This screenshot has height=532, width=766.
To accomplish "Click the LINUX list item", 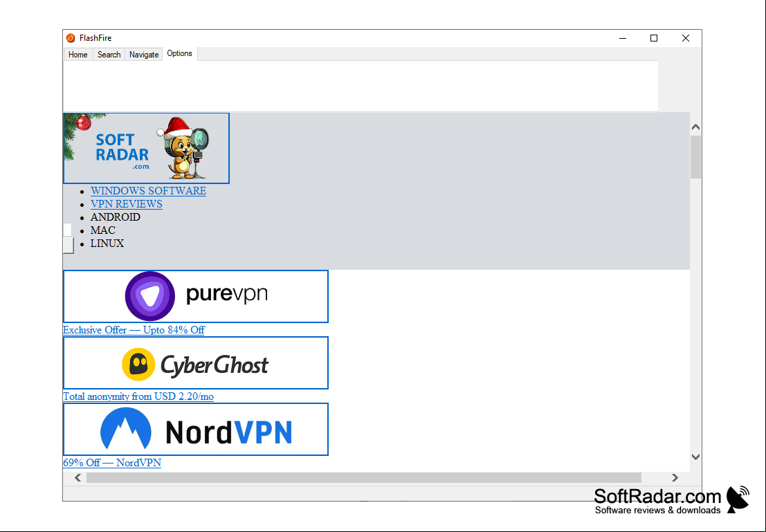I will (107, 244).
